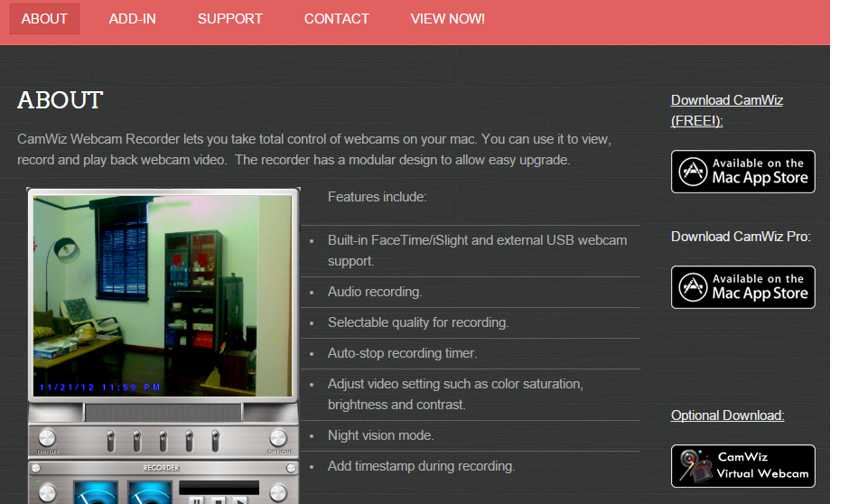Click the left blue VU meter gauge
The height and width of the screenshot is (504, 849).
coord(94,493)
